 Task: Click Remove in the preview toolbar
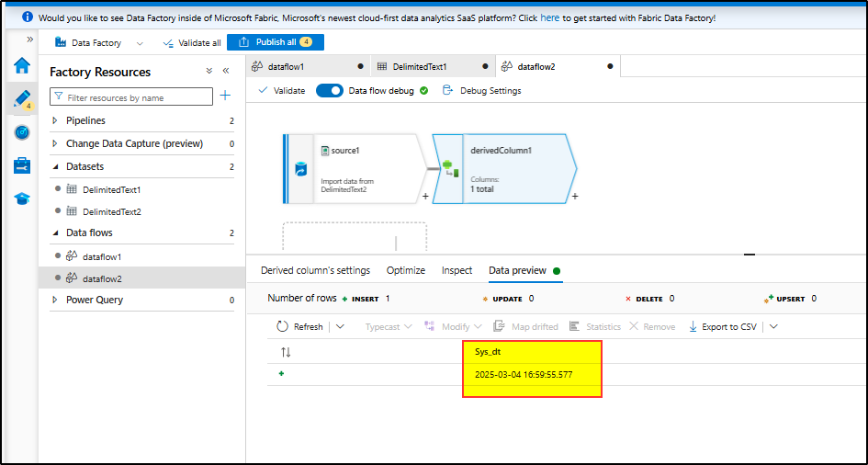[652, 326]
